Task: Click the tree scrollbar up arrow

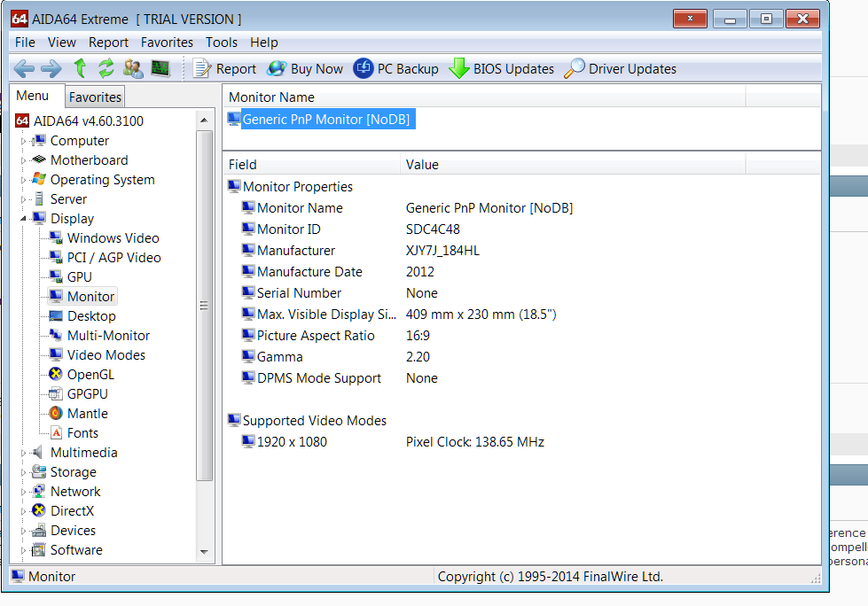Action: click(x=204, y=120)
